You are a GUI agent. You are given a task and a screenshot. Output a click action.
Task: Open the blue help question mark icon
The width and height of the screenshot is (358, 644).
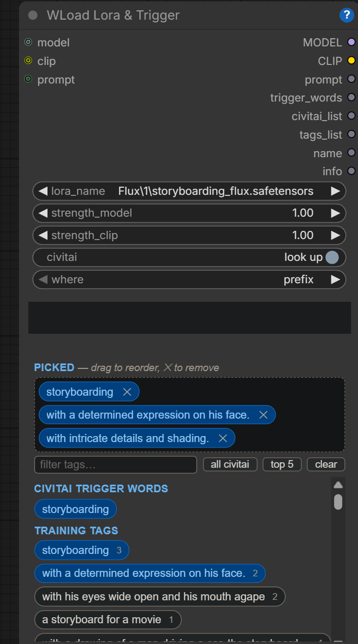pyautogui.click(x=347, y=15)
